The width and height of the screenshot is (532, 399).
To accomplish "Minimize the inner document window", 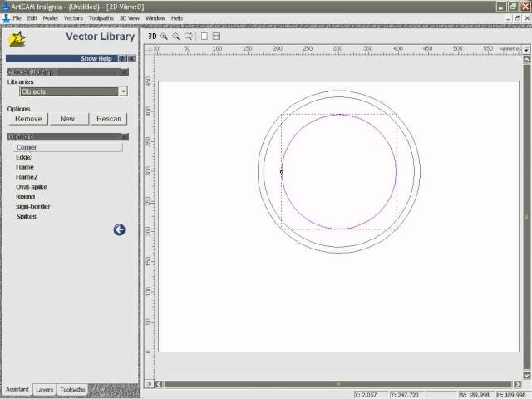I will [508, 18].
